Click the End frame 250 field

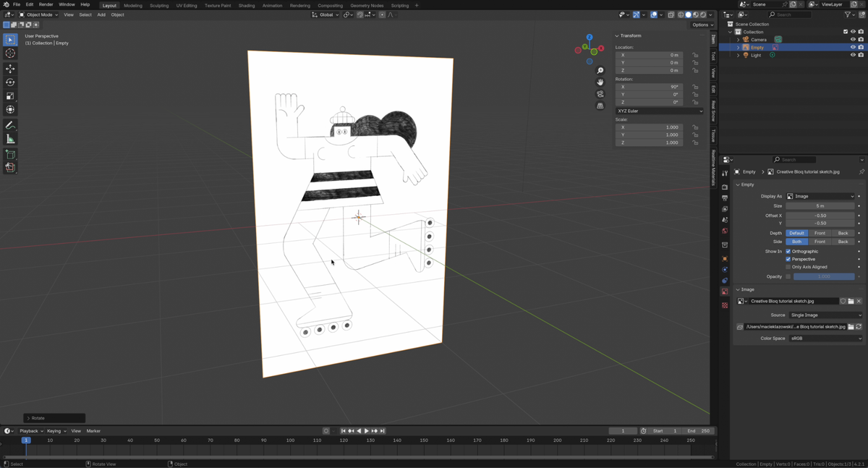click(x=699, y=430)
